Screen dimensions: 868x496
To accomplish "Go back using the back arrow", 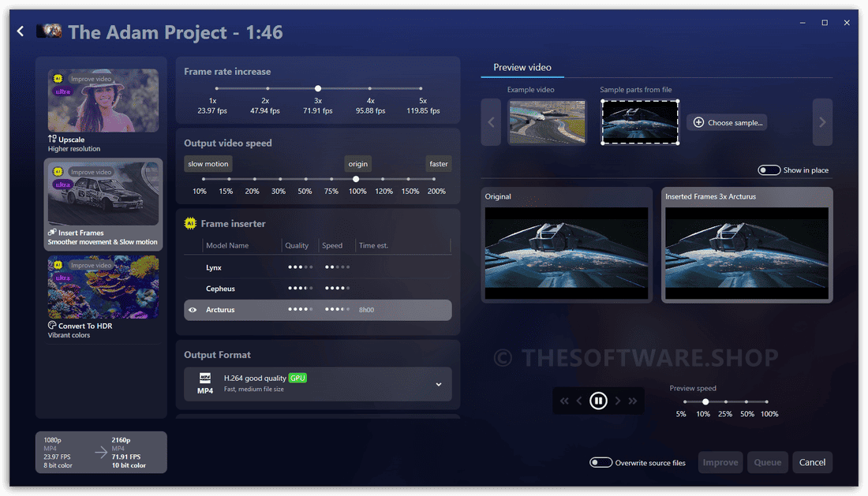I will (x=21, y=32).
